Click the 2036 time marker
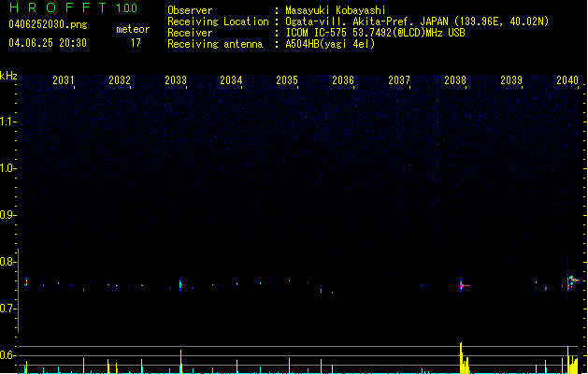This screenshot has width=588, height=374. [343, 80]
